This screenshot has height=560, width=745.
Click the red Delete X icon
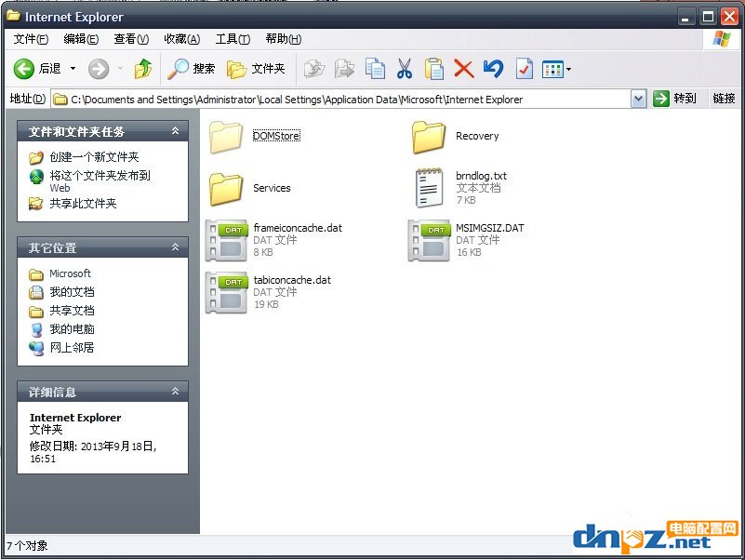[x=464, y=69]
